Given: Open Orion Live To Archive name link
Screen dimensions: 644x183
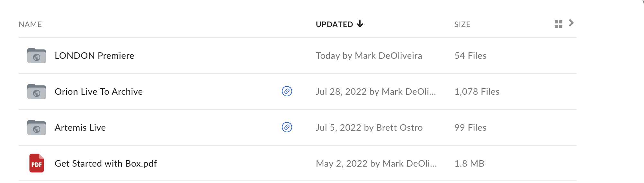Looking at the screenshot, I should (99, 91).
